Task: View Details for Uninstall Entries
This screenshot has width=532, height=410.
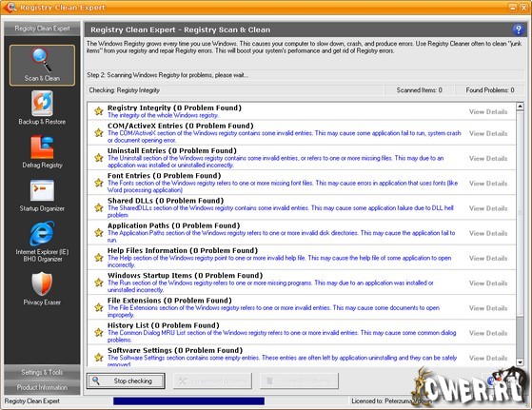Action: tap(488, 158)
